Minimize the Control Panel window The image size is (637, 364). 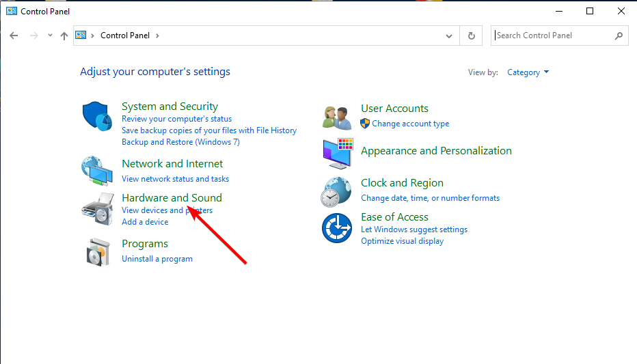[559, 12]
